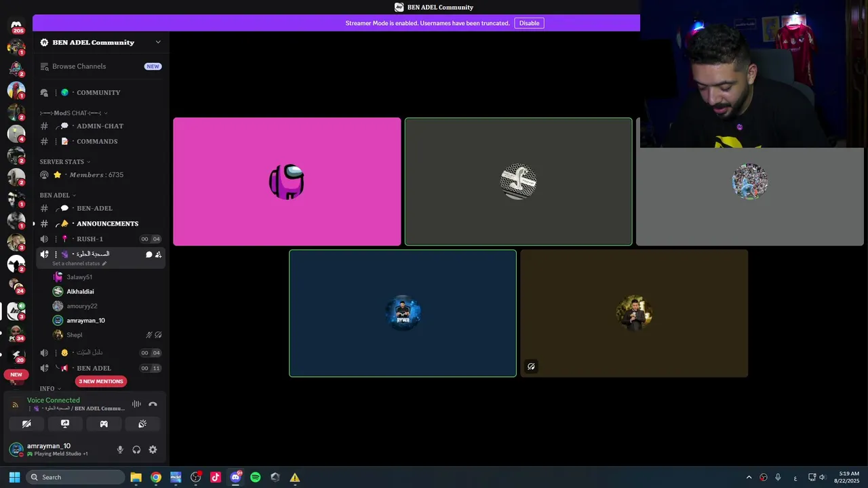The height and width of the screenshot is (488, 868).
Task: Open the soundboard button
Action: pyautogui.click(x=142, y=424)
